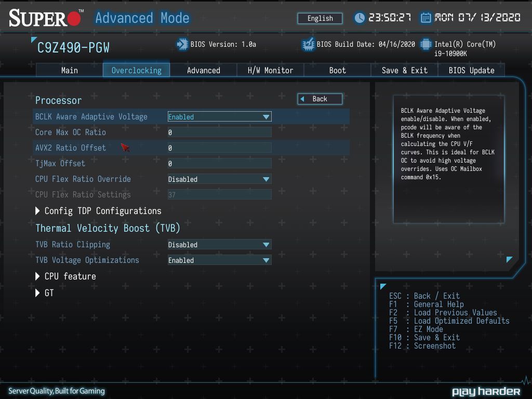Click the time display 23:50:27

pyautogui.click(x=390, y=18)
